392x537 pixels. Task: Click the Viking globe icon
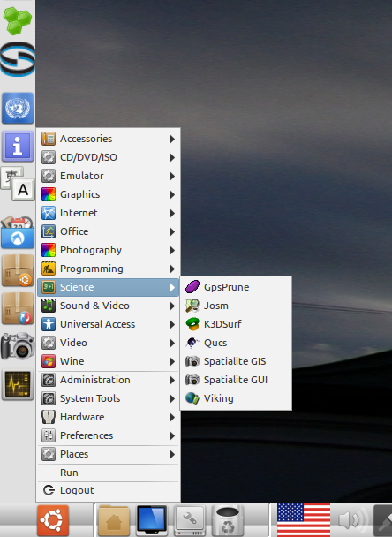click(192, 398)
